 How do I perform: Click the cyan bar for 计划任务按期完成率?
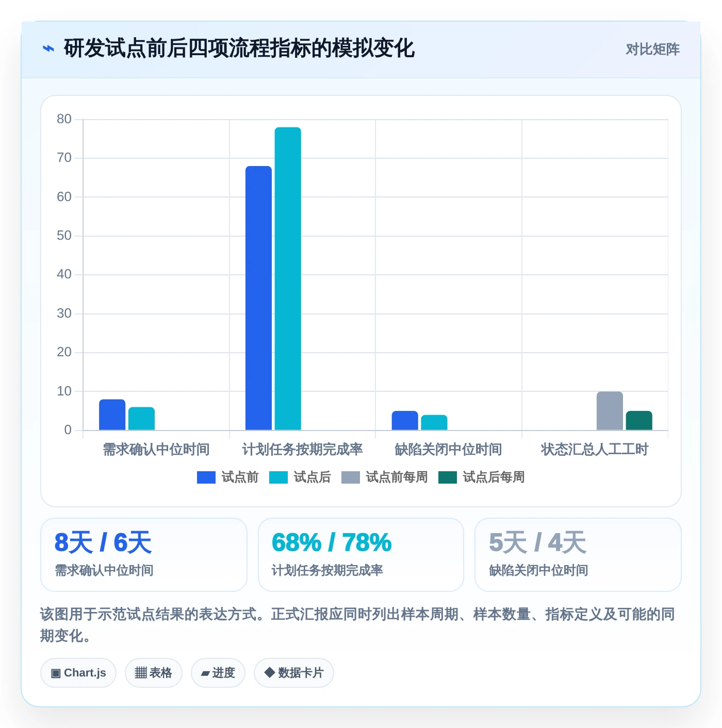(288, 278)
